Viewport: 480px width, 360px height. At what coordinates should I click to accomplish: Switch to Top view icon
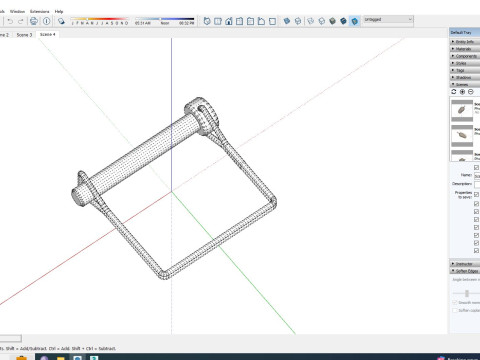pos(218,21)
